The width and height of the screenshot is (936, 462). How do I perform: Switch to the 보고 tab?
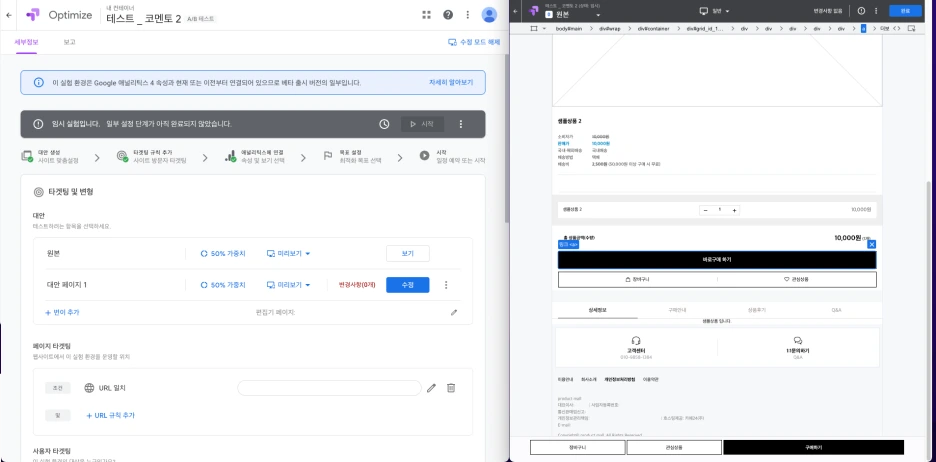tap(69, 42)
